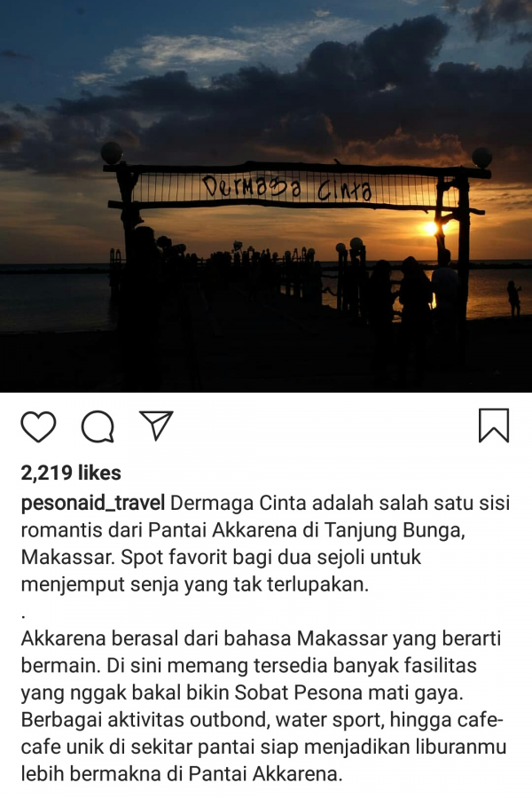
Task: Select the paragraph starting with Akkarena berasal
Action: (x=263, y=707)
